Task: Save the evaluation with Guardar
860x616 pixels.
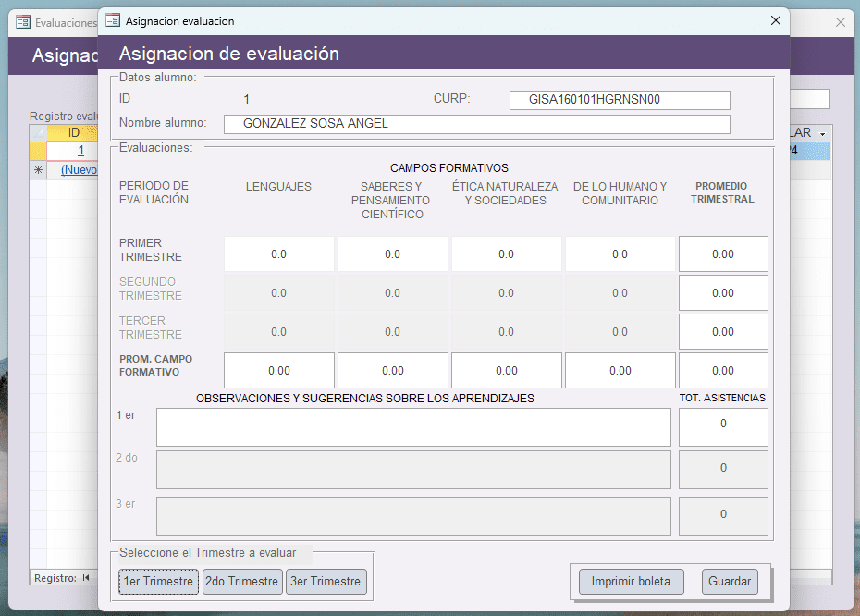Action: (730, 582)
